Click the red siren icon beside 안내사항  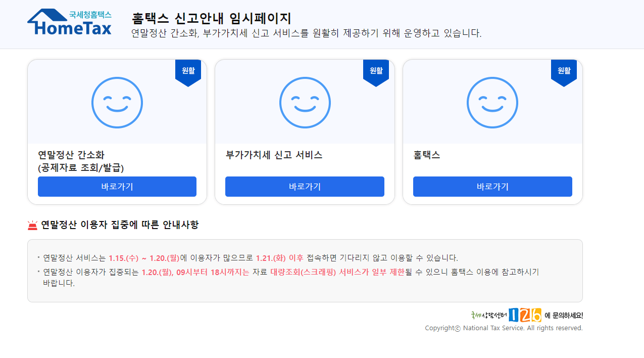point(33,226)
